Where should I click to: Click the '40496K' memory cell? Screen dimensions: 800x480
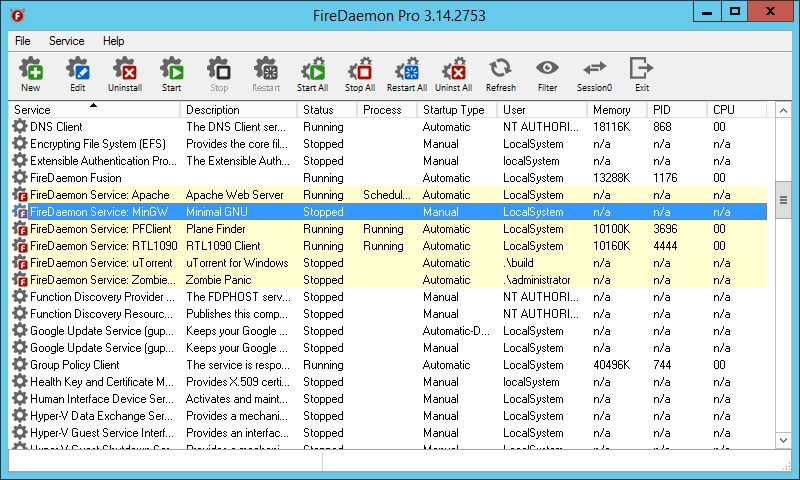pyautogui.click(x=611, y=365)
